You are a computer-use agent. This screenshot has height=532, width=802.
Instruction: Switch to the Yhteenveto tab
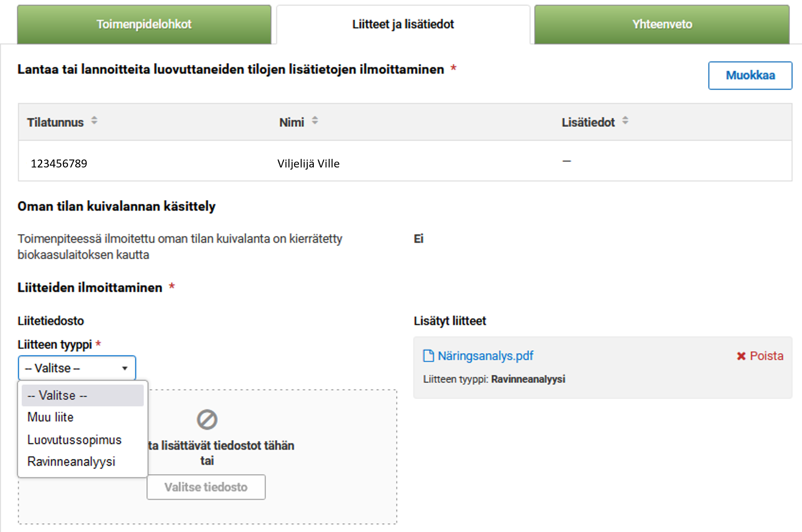tap(662, 24)
